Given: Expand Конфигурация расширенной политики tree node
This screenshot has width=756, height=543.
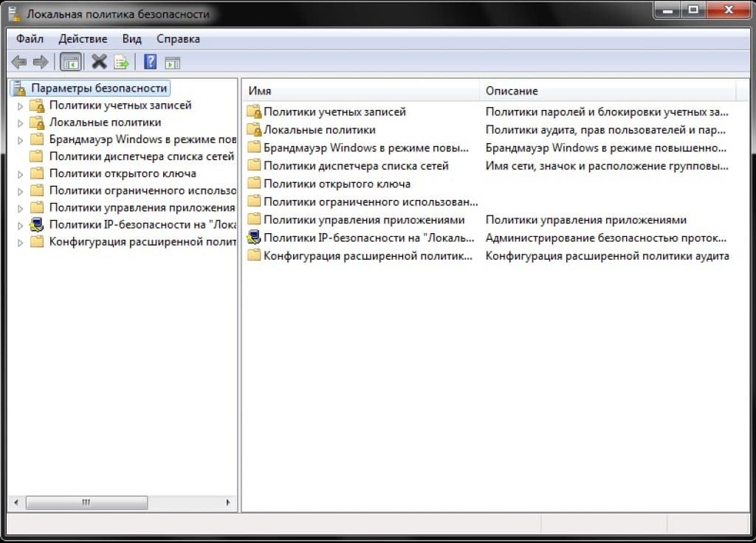Looking at the screenshot, I should [x=20, y=242].
